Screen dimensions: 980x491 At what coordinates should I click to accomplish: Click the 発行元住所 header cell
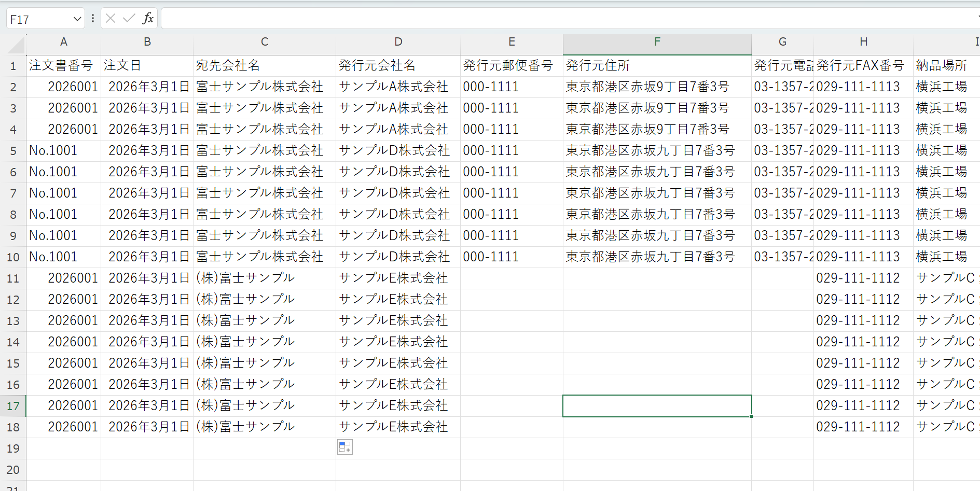coord(657,66)
